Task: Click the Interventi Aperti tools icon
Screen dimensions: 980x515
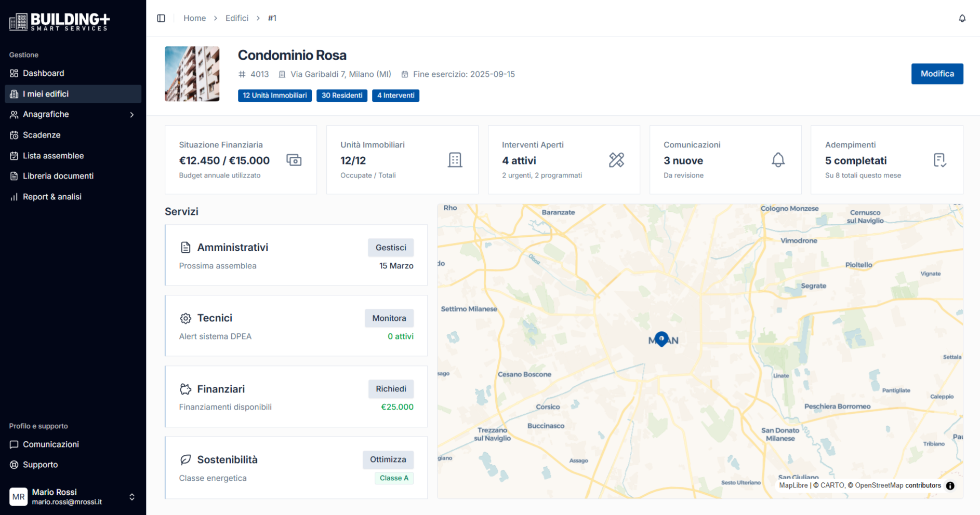Action: coord(616,160)
